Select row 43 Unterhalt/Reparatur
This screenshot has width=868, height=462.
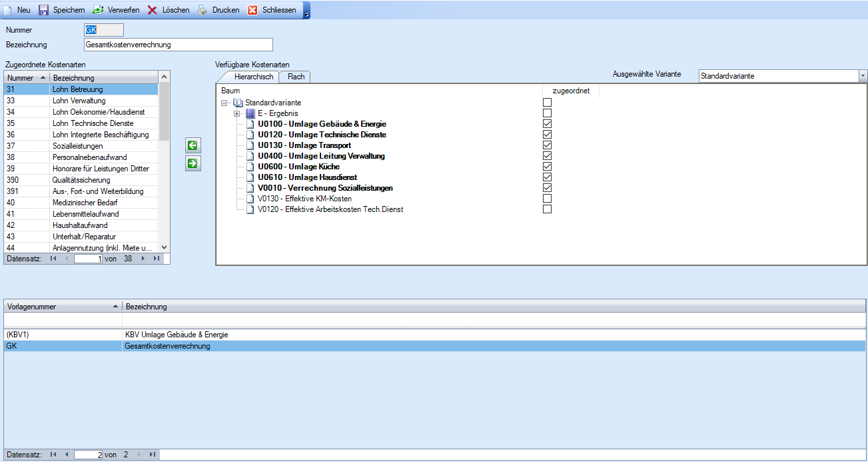(81, 237)
